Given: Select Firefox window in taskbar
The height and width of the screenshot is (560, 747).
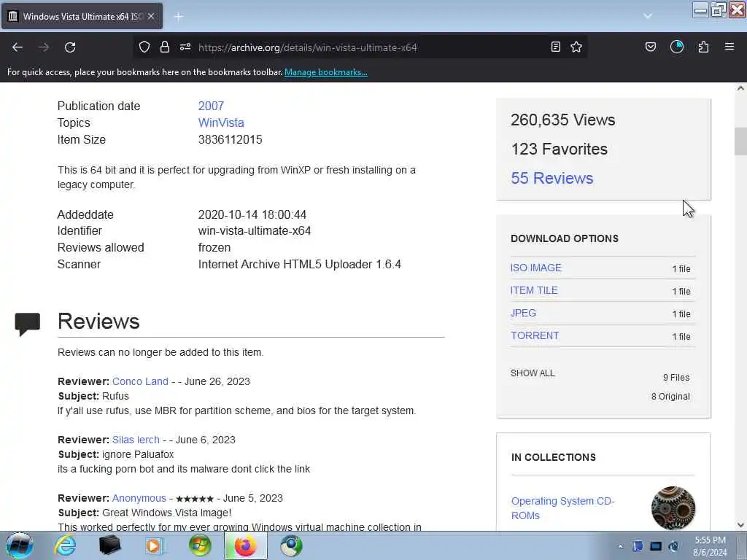Looking at the screenshot, I should click(245, 545).
